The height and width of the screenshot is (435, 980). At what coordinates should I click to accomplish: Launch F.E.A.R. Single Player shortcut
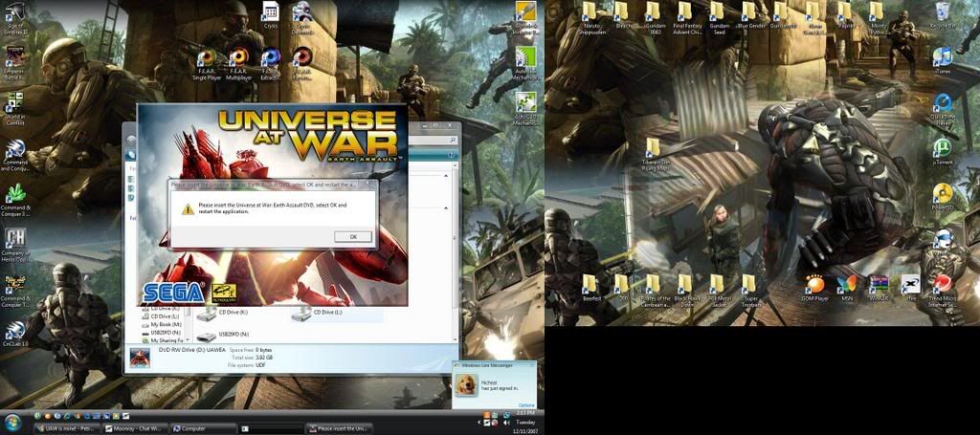[207, 65]
